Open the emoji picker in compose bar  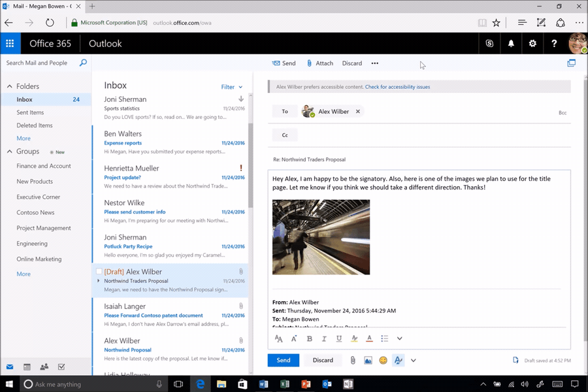click(x=384, y=360)
